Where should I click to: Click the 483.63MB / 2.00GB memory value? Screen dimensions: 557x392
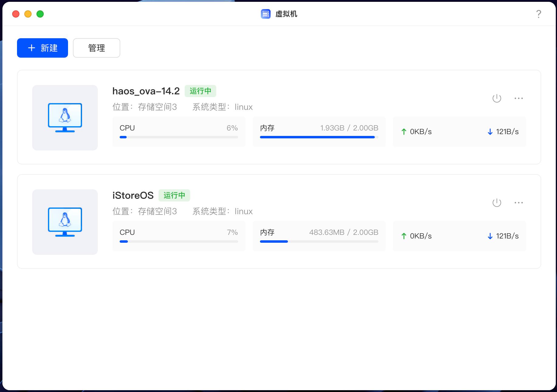(x=344, y=232)
